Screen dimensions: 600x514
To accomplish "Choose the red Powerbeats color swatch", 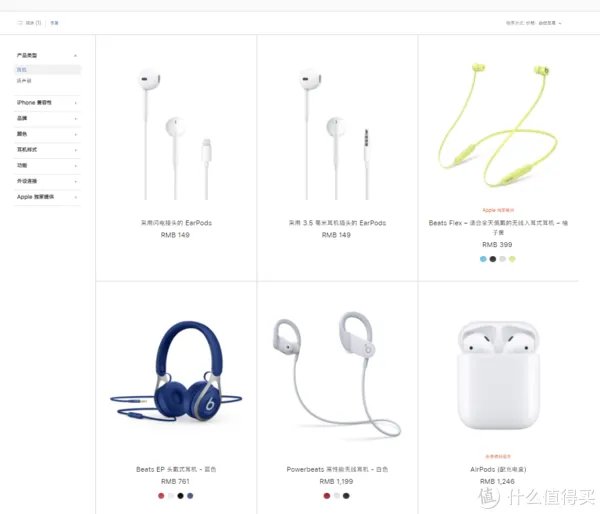I will [327, 496].
